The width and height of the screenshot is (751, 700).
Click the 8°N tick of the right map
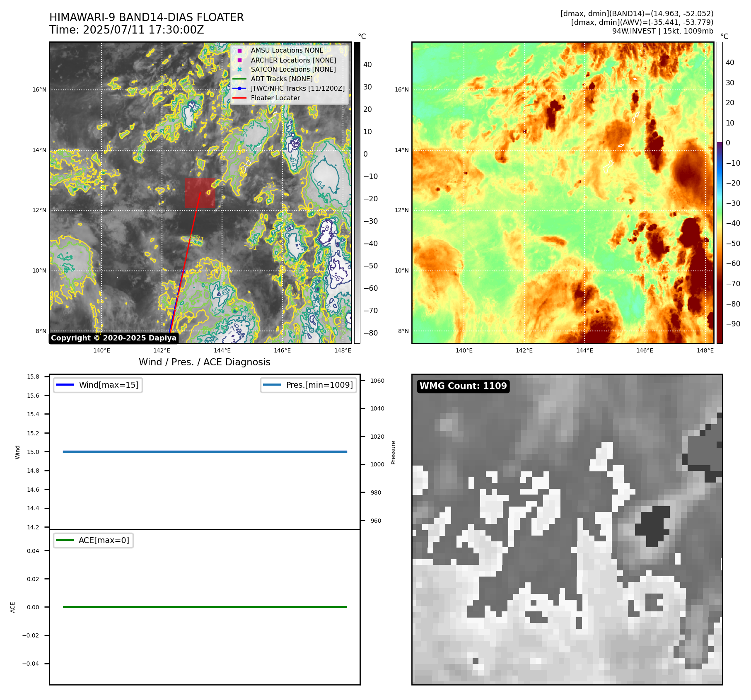403,331
